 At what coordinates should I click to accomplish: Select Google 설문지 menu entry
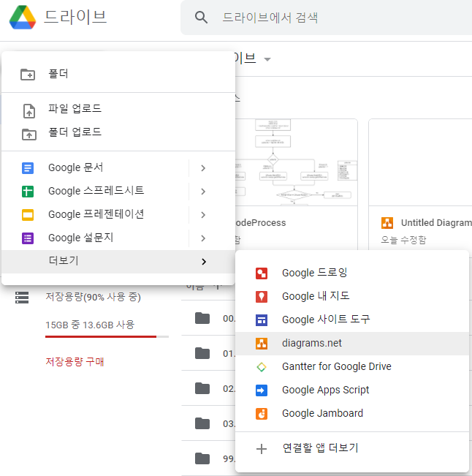118,238
